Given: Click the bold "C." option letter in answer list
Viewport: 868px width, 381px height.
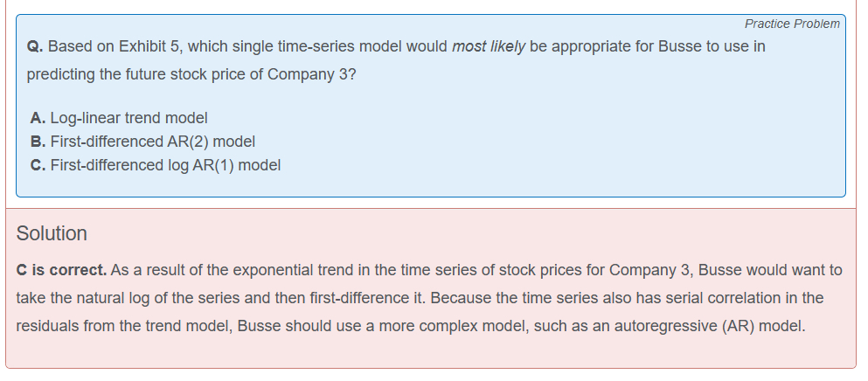Looking at the screenshot, I should pos(37,164).
